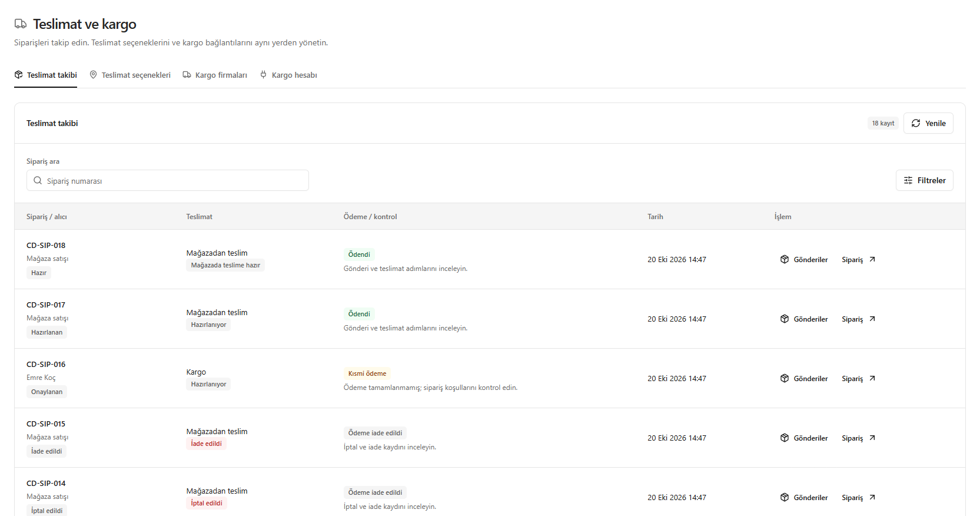Switch to Teslimat seçenekleri tab

[x=130, y=75]
